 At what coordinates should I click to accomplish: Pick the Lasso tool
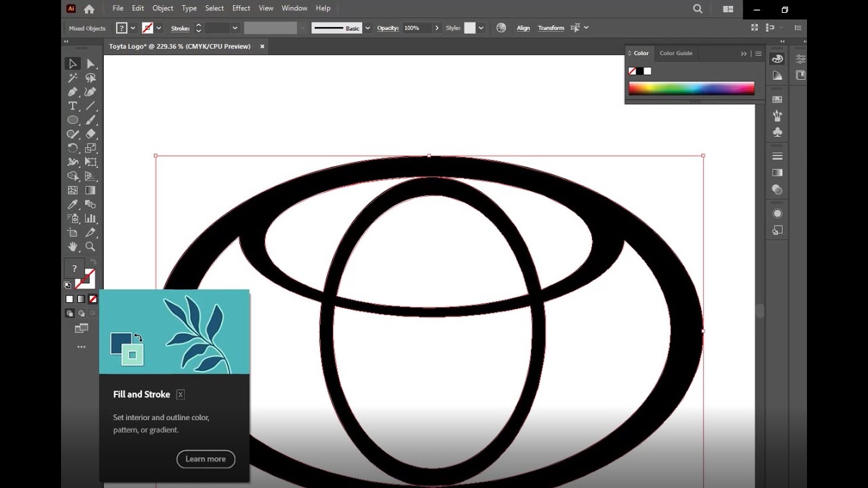pos(90,78)
